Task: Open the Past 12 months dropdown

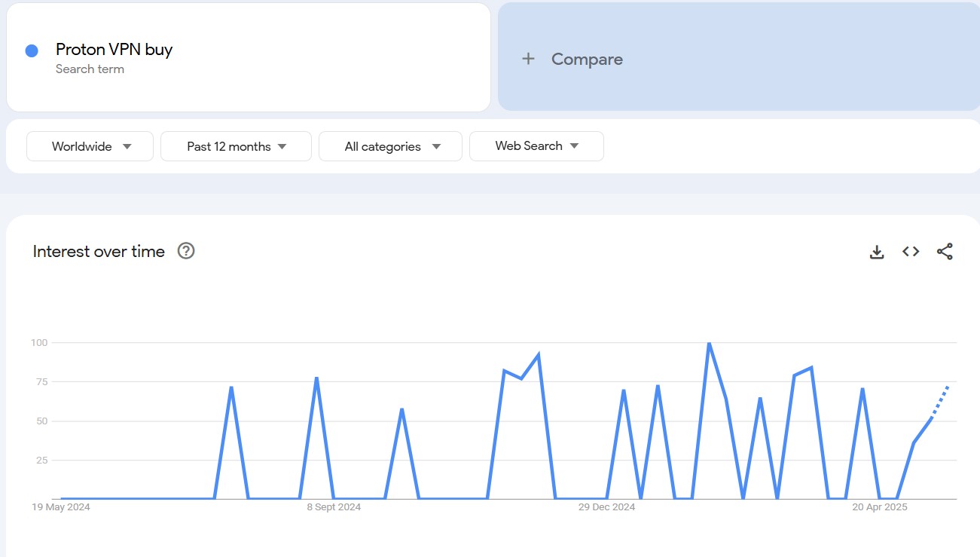Action: (x=236, y=146)
